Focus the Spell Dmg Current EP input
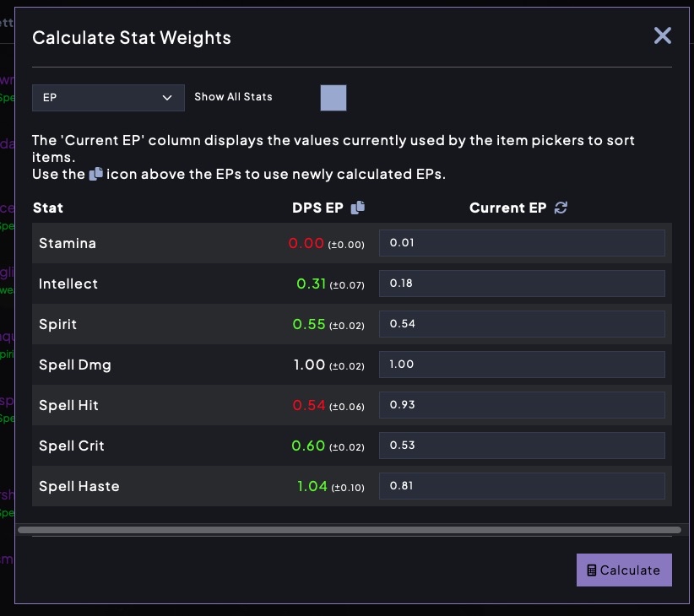This screenshot has height=616, width=694. [522, 365]
